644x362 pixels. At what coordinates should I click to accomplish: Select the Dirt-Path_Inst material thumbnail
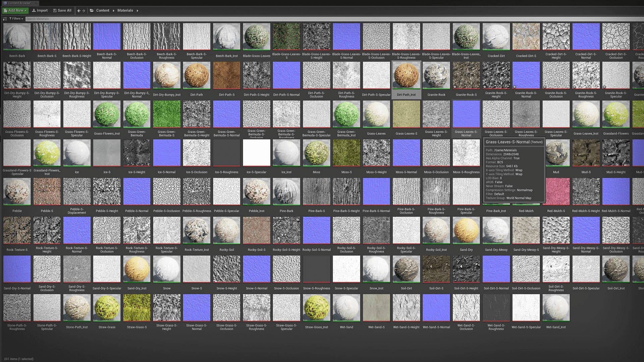coord(406,75)
